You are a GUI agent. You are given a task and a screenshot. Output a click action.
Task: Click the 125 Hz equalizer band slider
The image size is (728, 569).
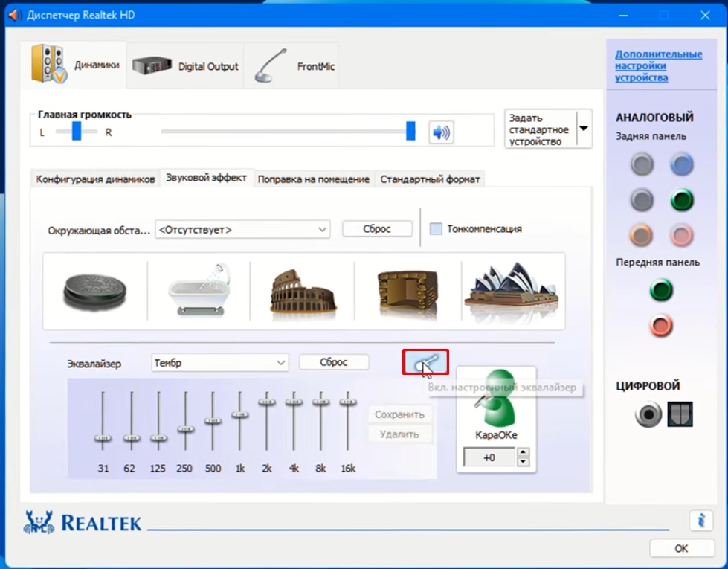coord(158,421)
